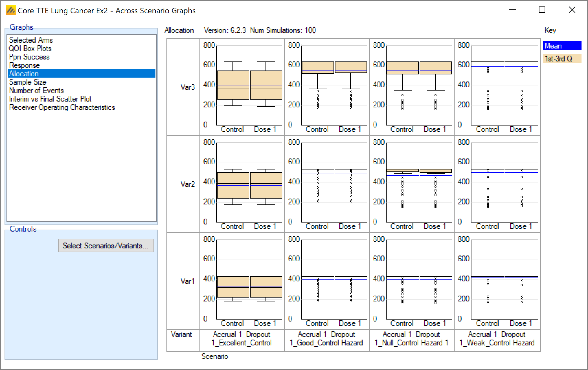Viewport: 588px width, 370px height.
Task: Open the QOI Box Plots graph
Action: tap(30, 49)
